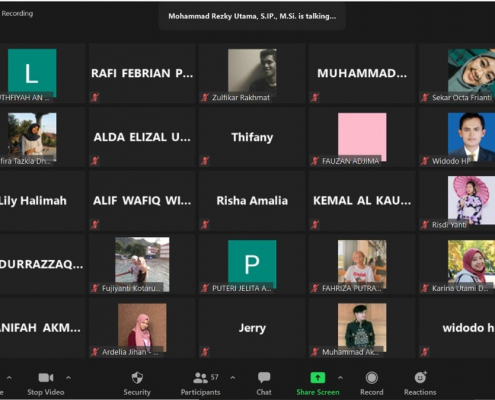Select Zulfikar Rakhmat's profile photo
The width and height of the screenshot is (495, 400).
[x=252, y=73]
